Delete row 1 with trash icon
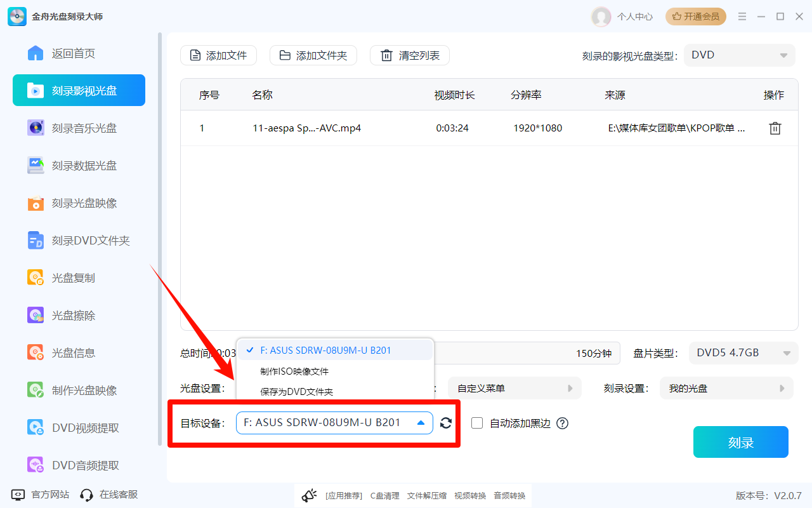The height and width of the screenshot is (508, 812). [x=775, y=128]
